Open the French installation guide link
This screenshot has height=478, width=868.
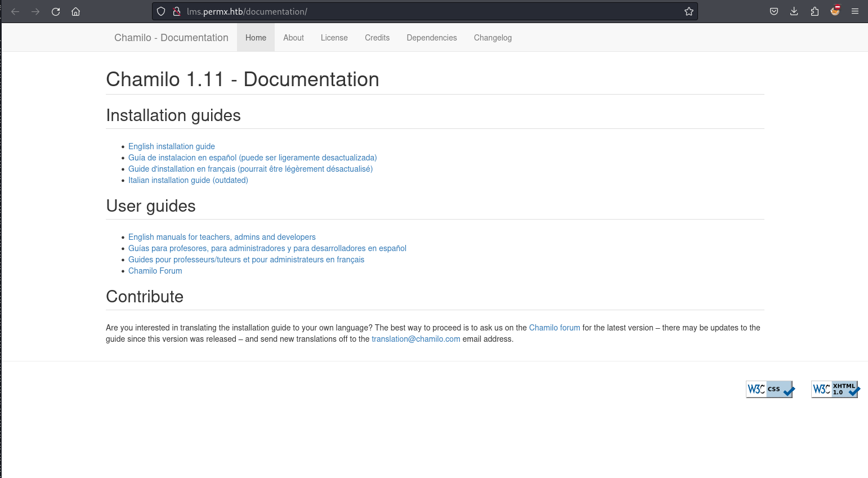[x=250, y=169]
